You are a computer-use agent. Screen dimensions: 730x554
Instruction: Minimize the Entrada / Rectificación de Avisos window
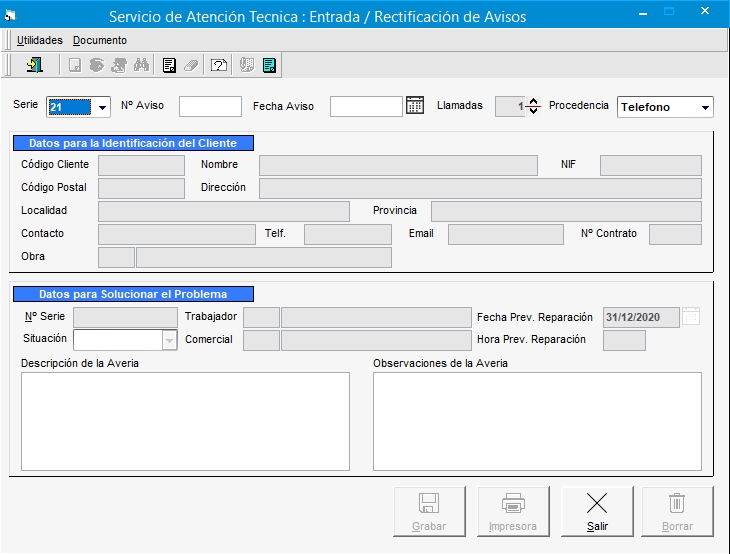point(643,14)
